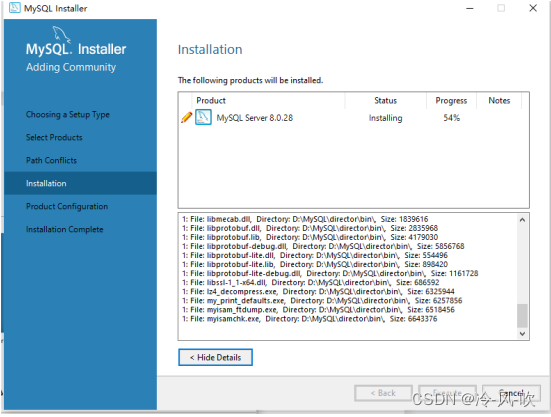Click the MySQL dolphin logo in sidebar
551x417 pixels.
coord(61,34)
